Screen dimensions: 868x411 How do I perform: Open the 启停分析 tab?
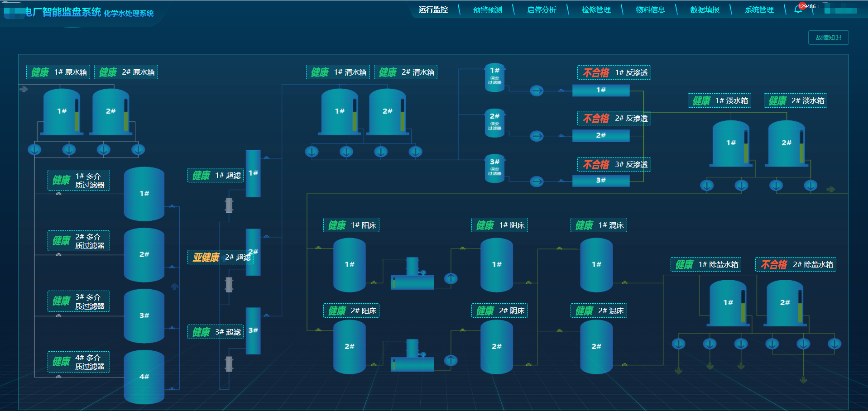[x=542, y=10]
